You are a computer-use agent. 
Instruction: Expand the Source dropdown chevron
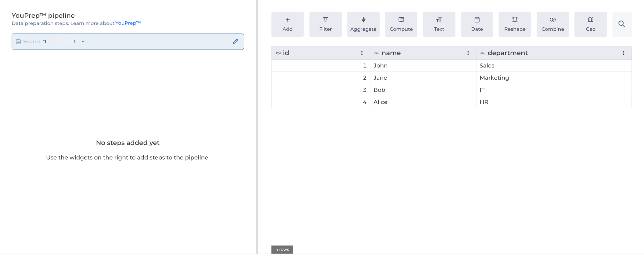(83, 42)
